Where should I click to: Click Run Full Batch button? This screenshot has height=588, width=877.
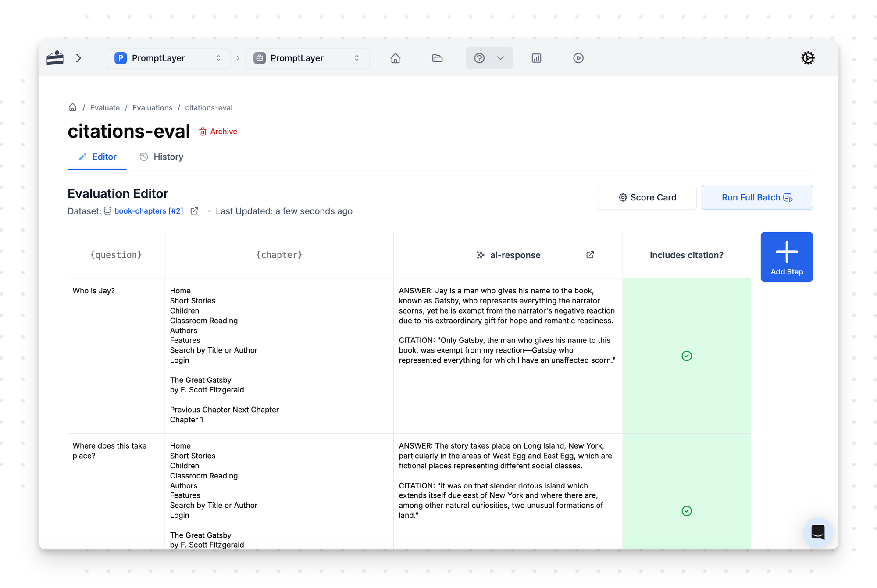click(756, 197)
